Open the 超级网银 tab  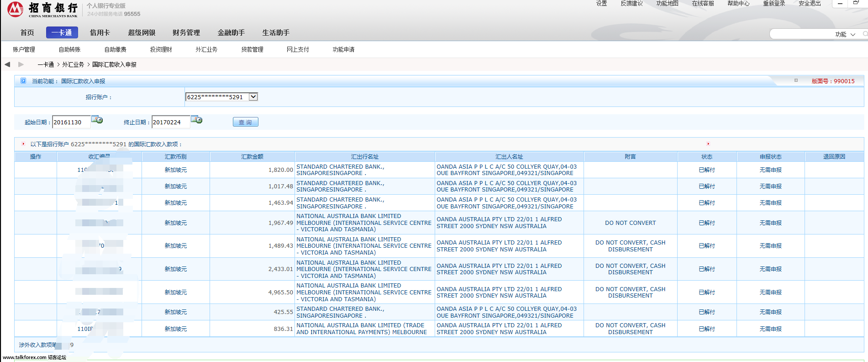click(x=142, y=32)
